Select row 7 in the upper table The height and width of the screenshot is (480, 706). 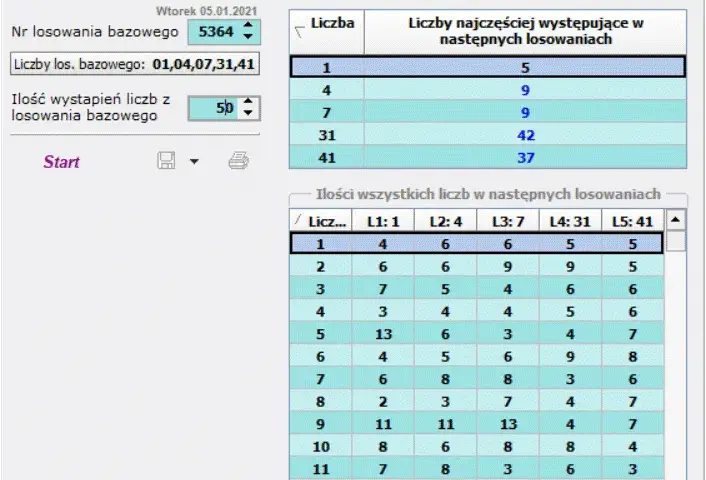[x=488, y=113]
